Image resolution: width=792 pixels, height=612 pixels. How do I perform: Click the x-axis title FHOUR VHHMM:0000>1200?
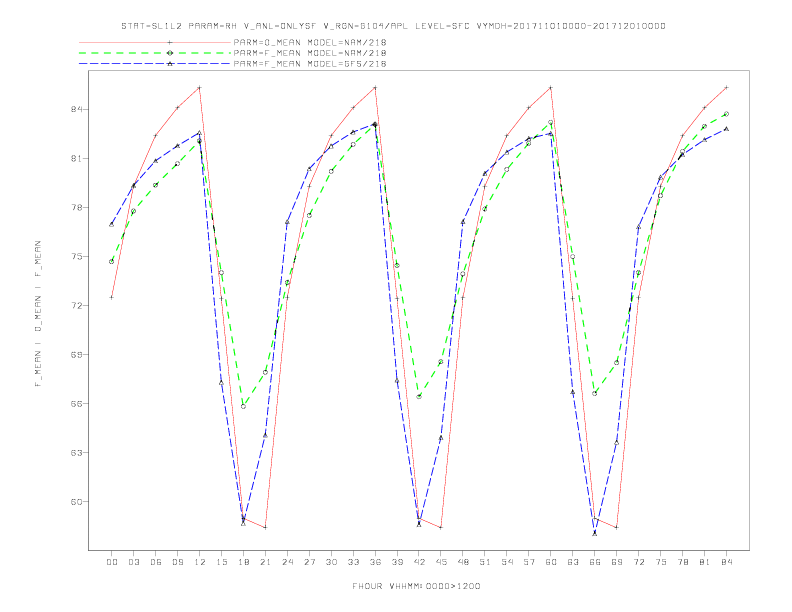[x=416, y=586]
